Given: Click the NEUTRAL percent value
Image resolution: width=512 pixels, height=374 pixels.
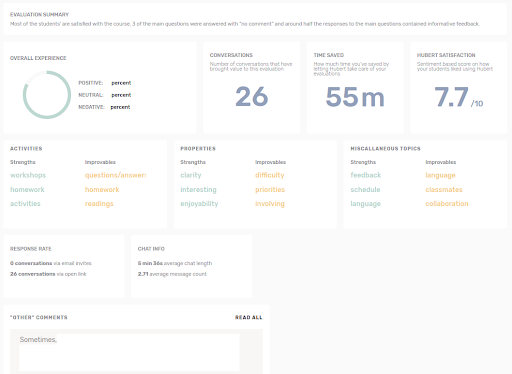Looking at the screenshot, I should coord(121,95).
